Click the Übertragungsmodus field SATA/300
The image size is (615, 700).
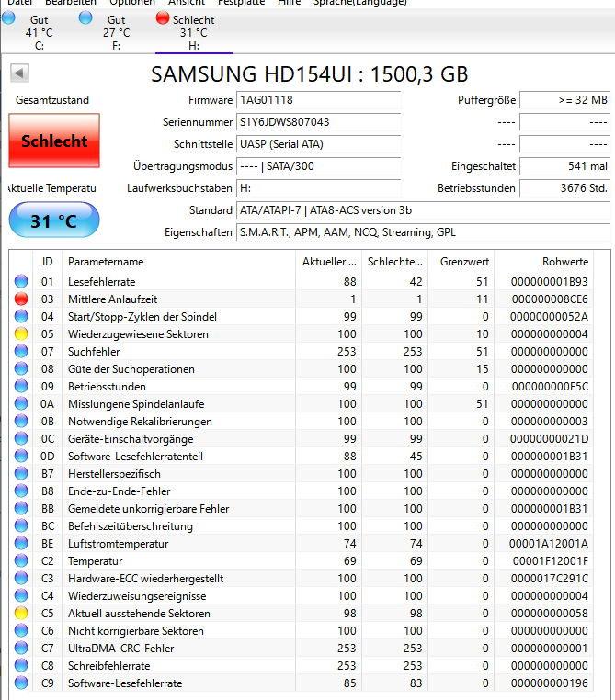pyautogui.click(x=318, y=166)
